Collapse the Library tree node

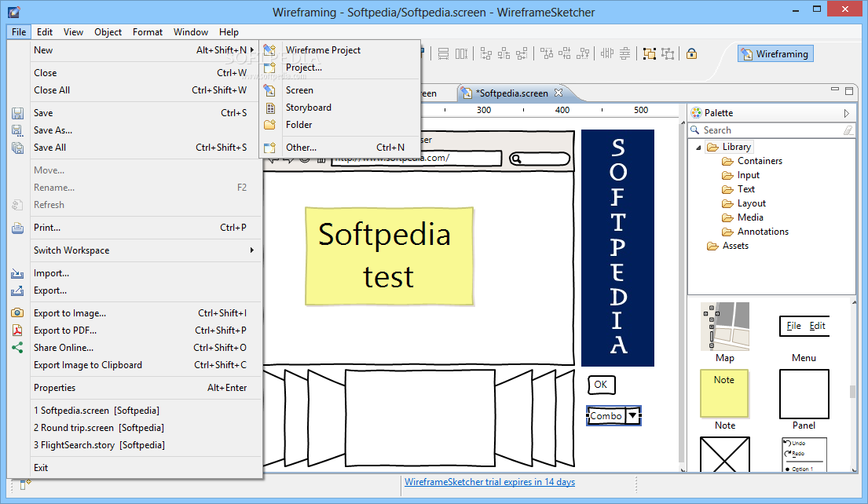click(698, 147)
